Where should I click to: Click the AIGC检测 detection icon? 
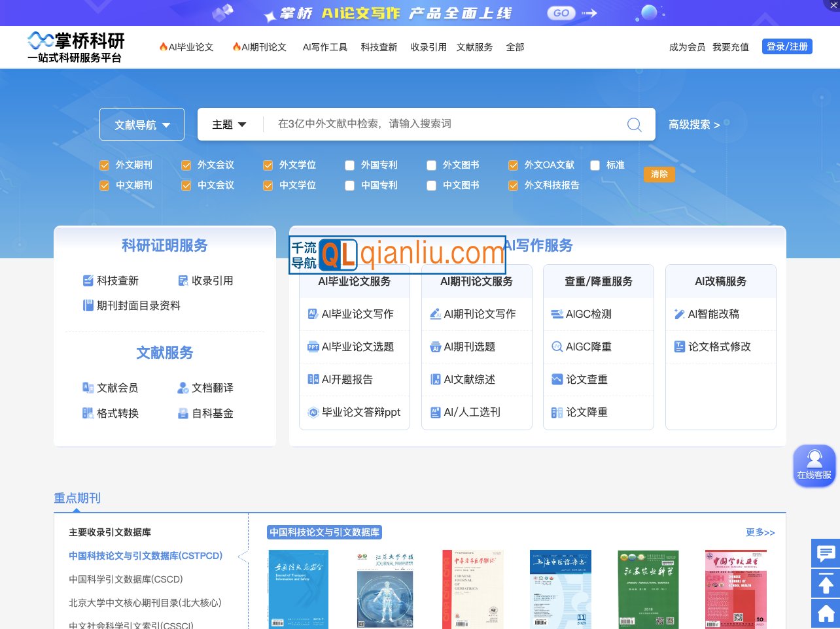click(557, 314)
